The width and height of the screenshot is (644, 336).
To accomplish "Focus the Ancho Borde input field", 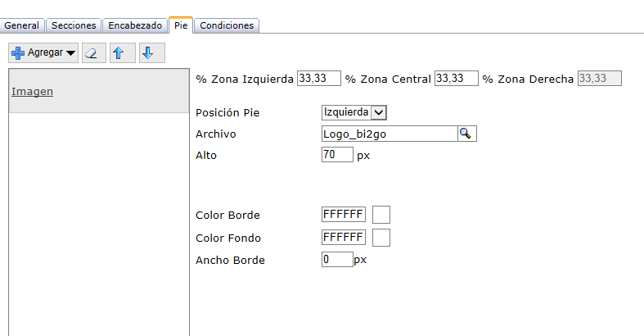I will click(x=337, y=260).
